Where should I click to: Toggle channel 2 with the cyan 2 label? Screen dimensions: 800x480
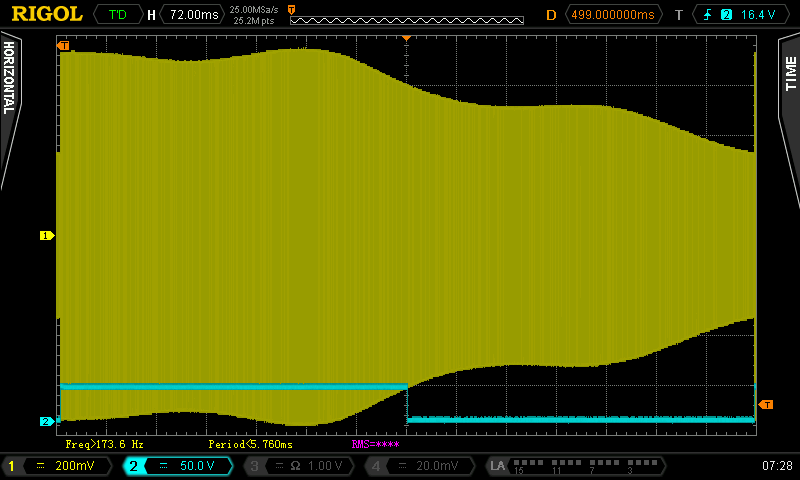tap(134, 466)
